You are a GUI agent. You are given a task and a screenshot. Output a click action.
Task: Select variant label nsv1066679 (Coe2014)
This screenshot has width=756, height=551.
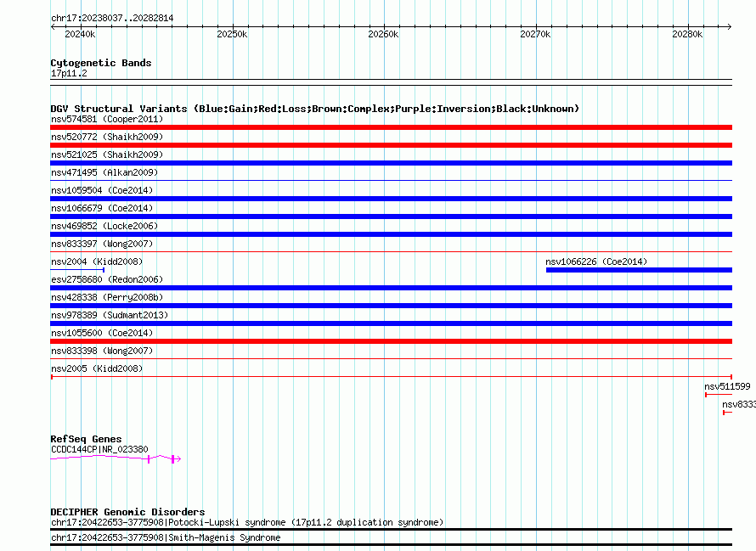(x=102, y=208)
